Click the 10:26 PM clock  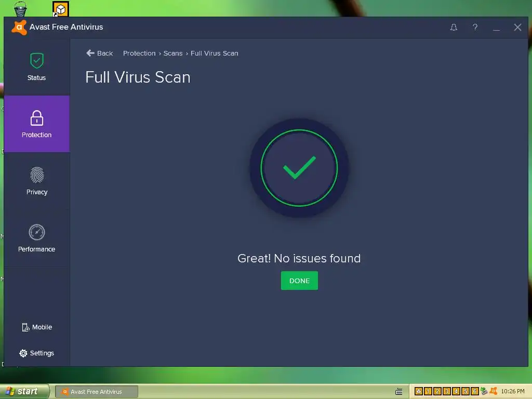click(x=513, y=392)
